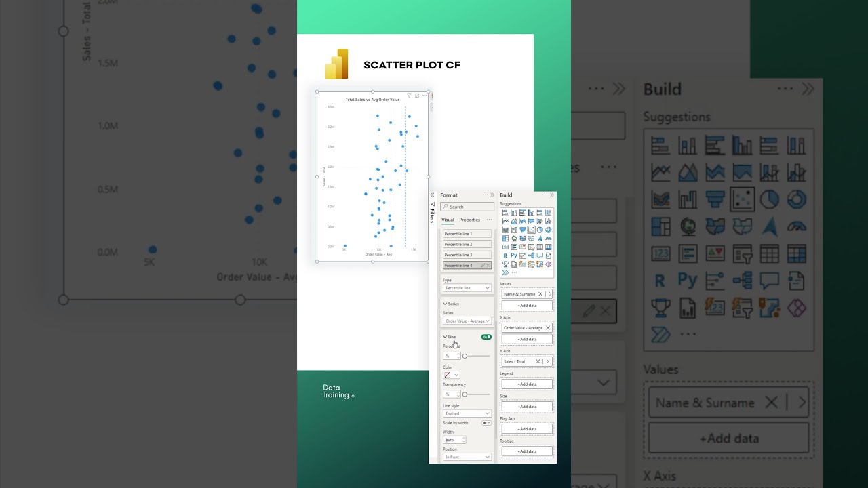Image resolution: width=868 pixels, height=488 pixels.
Task: Select Stacked bar chart in small Build pane
Action: (505, 213)
